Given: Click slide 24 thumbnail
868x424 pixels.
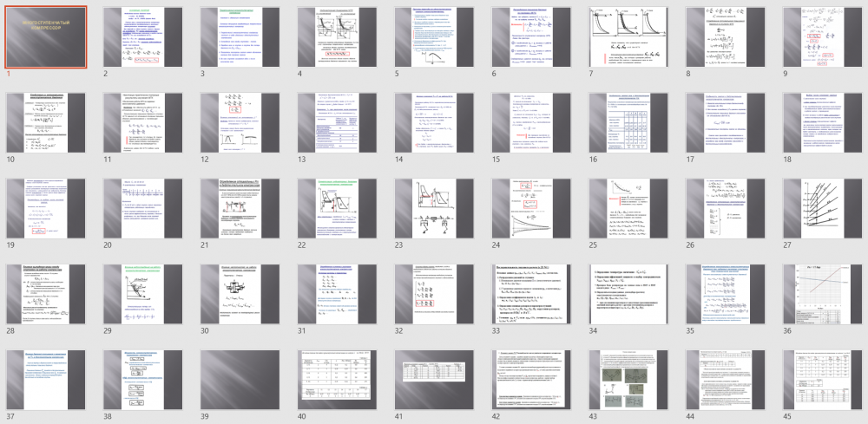Looking at the screenshot, I should [x=531, y=208].
